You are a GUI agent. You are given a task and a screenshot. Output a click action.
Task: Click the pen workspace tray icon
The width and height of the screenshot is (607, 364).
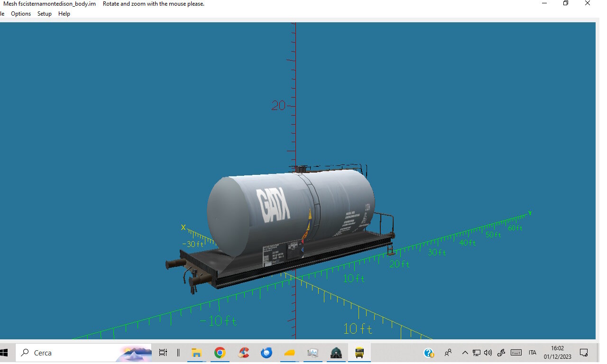tap(501, 353)
